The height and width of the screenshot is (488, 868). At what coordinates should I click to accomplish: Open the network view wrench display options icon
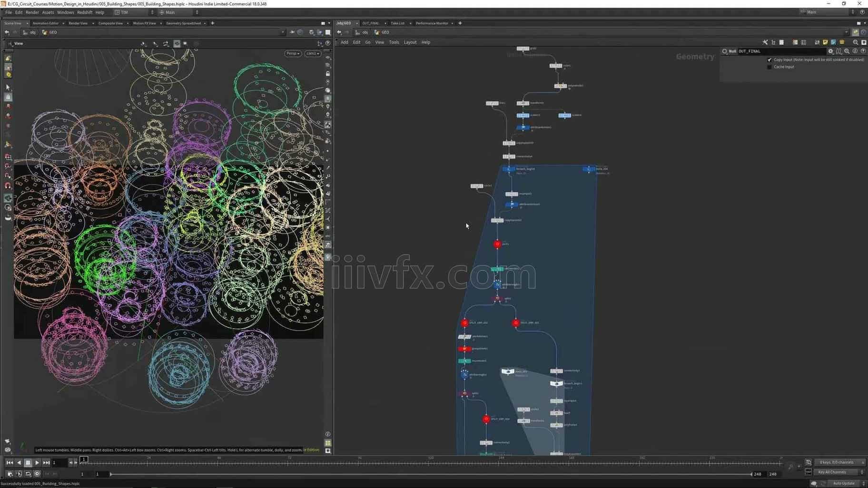pos(765,42)
